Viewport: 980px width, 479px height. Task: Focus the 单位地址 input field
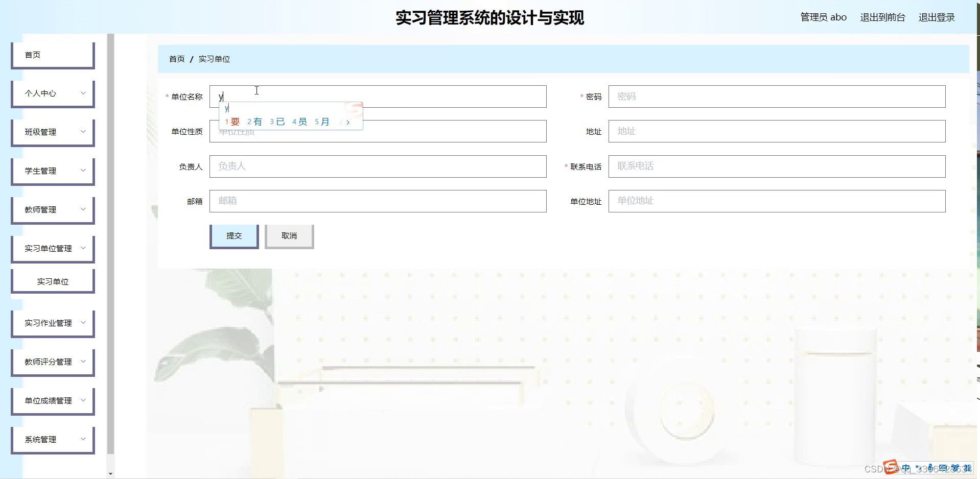coord(777,201)
